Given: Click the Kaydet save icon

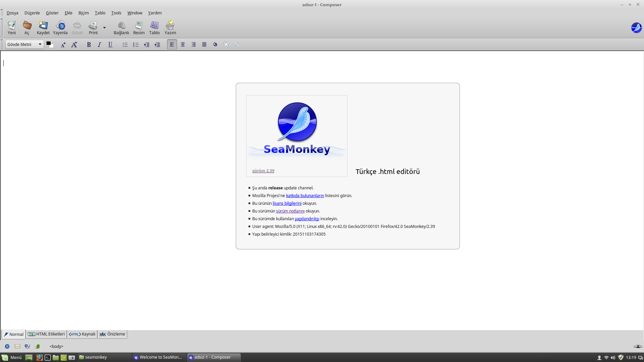Looking at the screenshot, I should click(x=43, y=27).
